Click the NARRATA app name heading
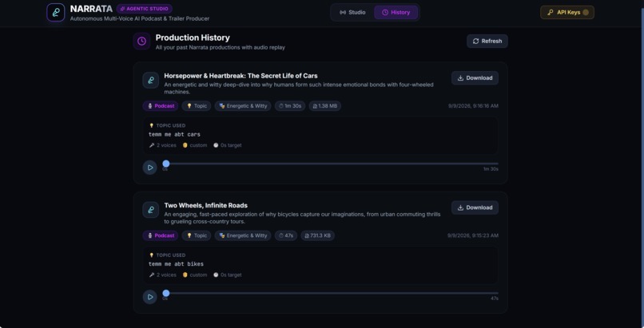 click(91, 9)
